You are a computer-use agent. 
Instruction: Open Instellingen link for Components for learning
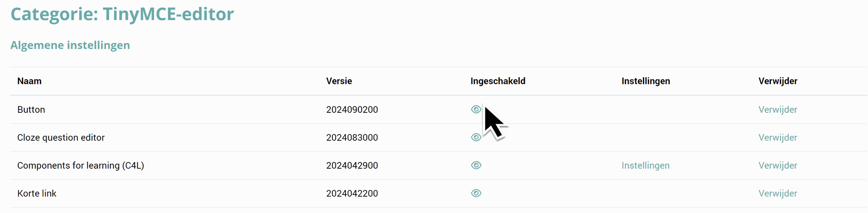pyautogui.click(x=645, y=166)
